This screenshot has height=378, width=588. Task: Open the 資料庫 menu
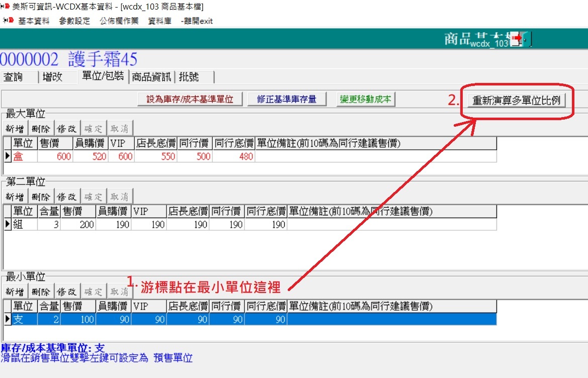point(159,21)
